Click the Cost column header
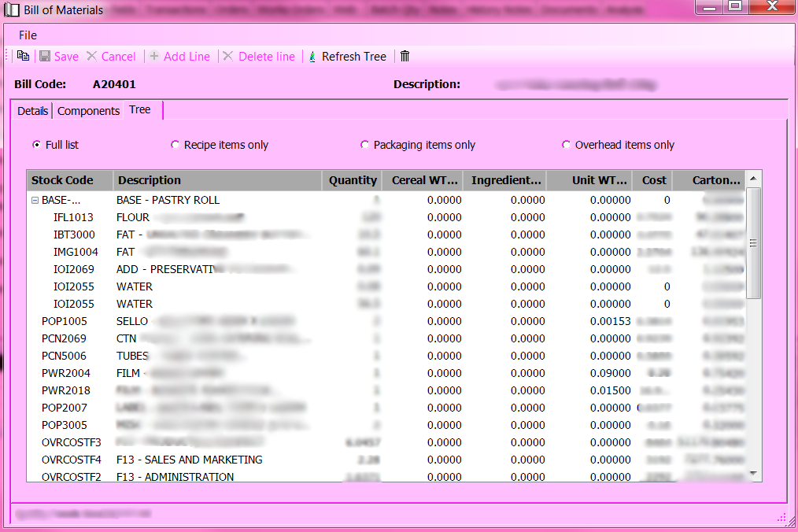The height and width of the screenshot is (532, 798). pos(653,180)
